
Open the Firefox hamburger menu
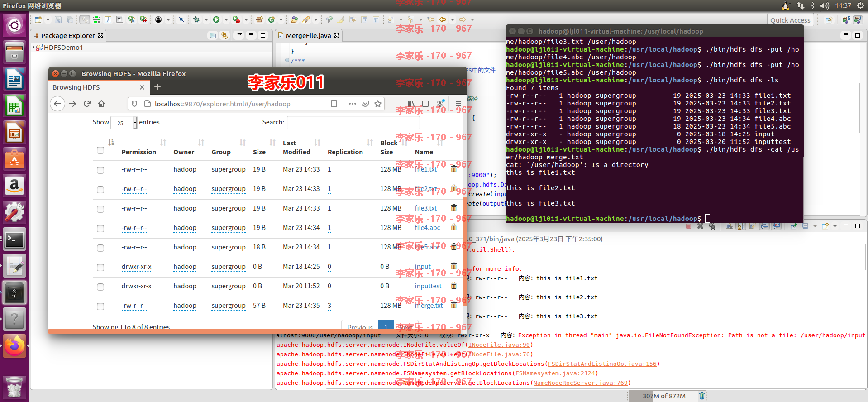pyautogui.click(x=458, y=104)
